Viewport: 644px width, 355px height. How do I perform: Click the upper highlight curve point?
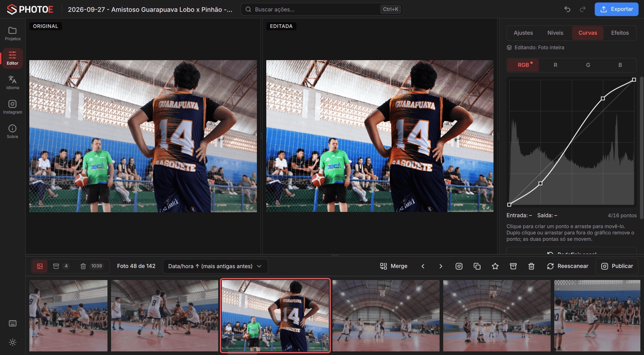tap(603, 99)
